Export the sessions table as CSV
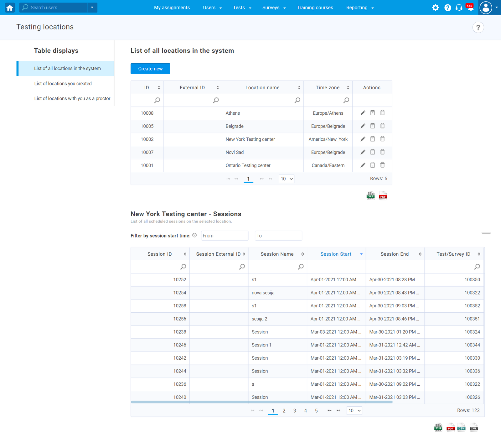The height and width of the screenshot is (448, 501). click(x=461, y=427)
